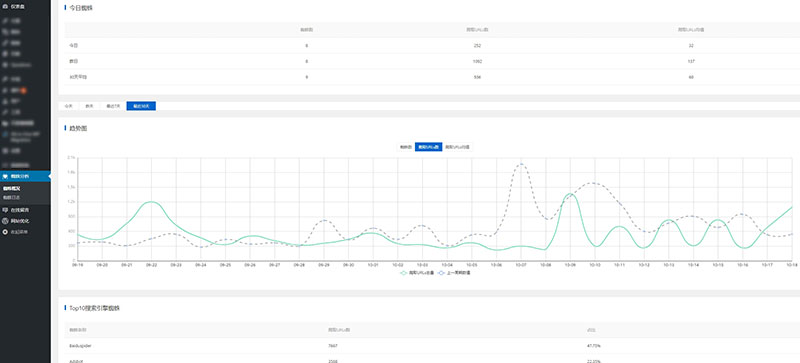800x363 pixels.
Task: Click the dashed line peak above 10-07
Action: 520,164
